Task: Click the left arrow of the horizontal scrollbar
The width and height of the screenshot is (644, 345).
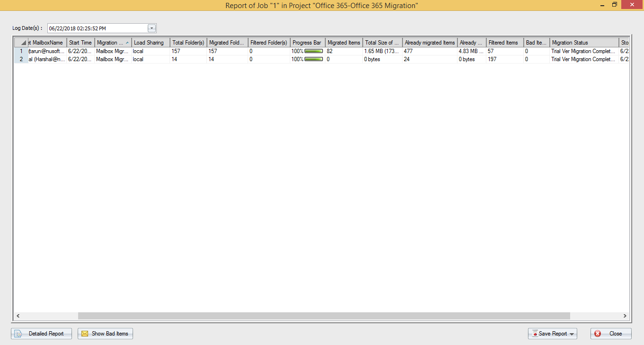Action: 18,316
